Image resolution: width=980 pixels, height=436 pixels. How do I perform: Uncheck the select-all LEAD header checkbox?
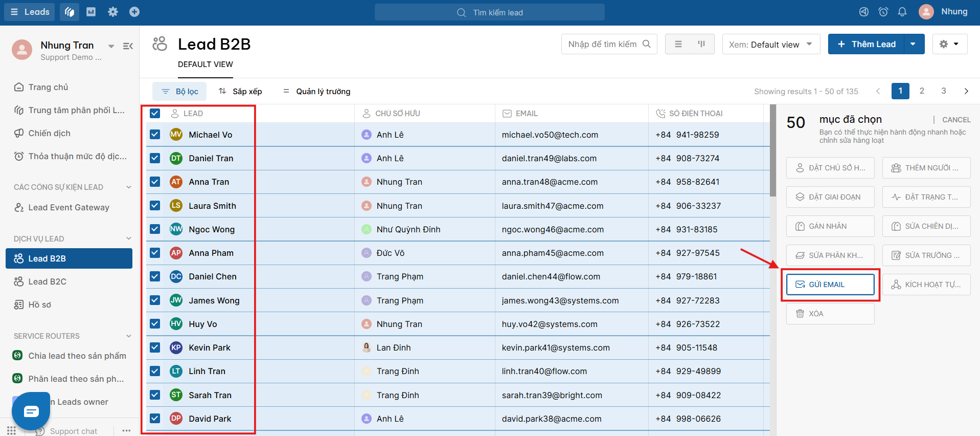tap(155, 114)
